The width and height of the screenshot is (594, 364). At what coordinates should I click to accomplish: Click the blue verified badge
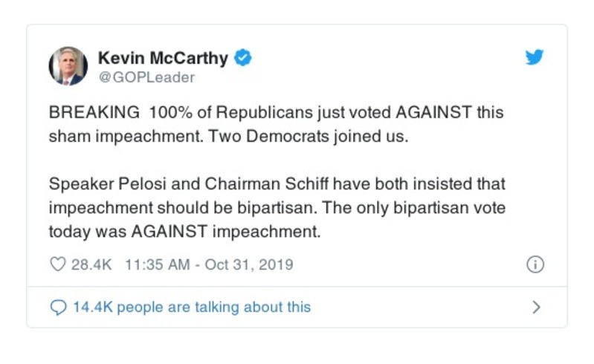coord(243,57)
